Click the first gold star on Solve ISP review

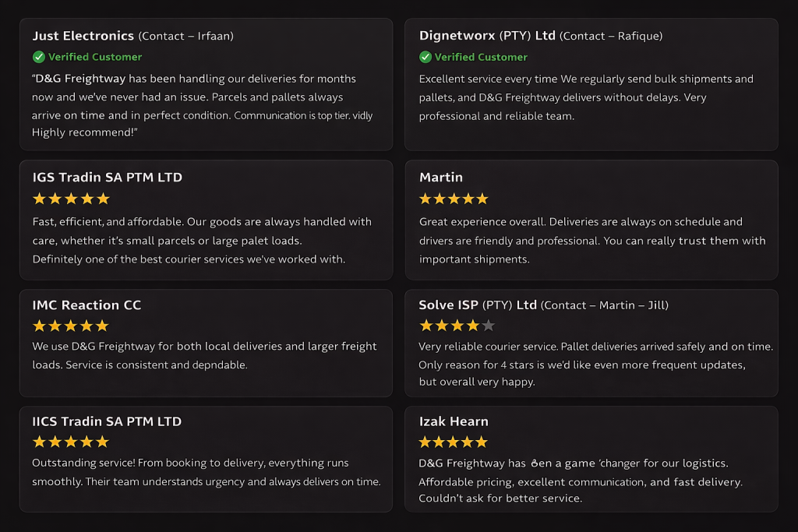click(x=426, y=326)
